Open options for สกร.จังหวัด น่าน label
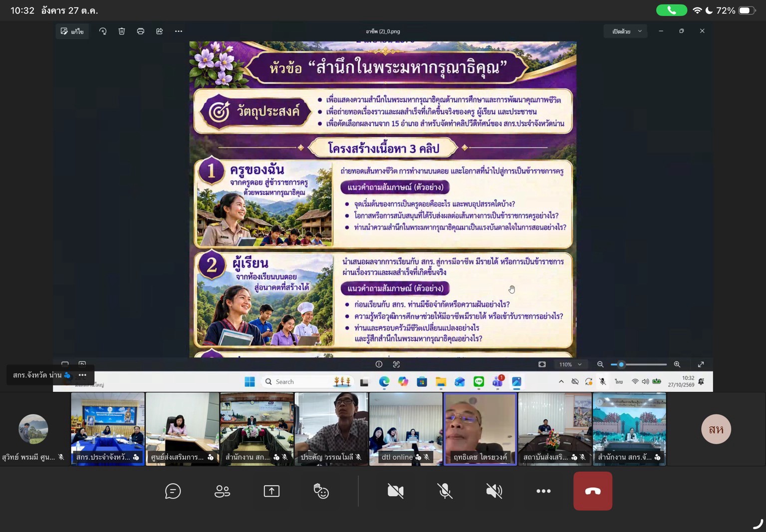 [83, 375]
